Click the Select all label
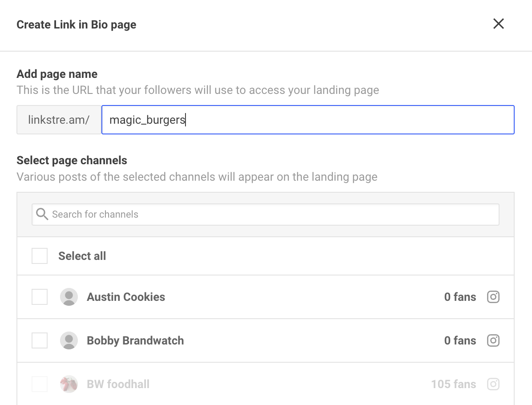The image size is (532, 405). coord(82,255)
